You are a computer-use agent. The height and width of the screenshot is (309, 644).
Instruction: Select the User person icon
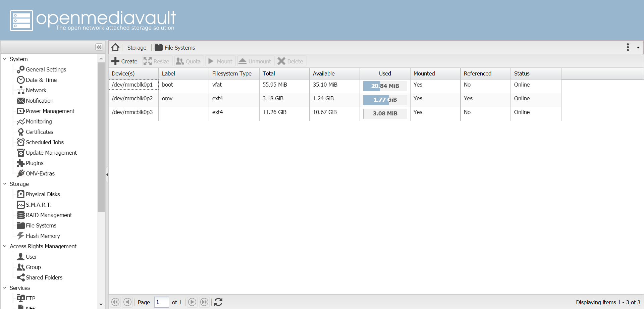(21, 257)
